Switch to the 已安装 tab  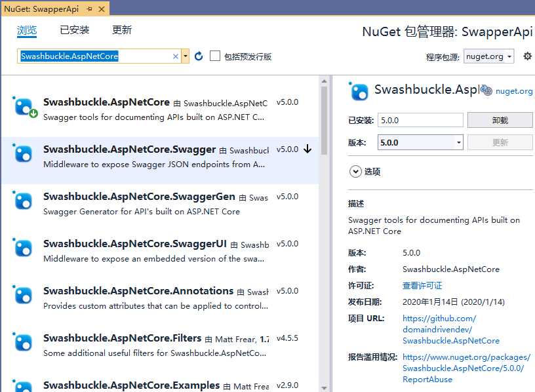[x=74, y=30]
